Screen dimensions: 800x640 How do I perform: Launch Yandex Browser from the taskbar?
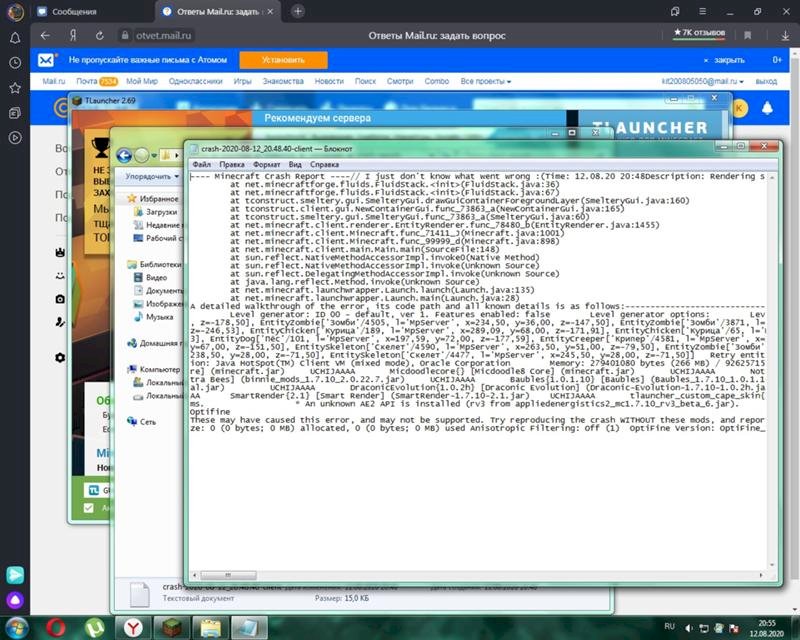[132, 626]
